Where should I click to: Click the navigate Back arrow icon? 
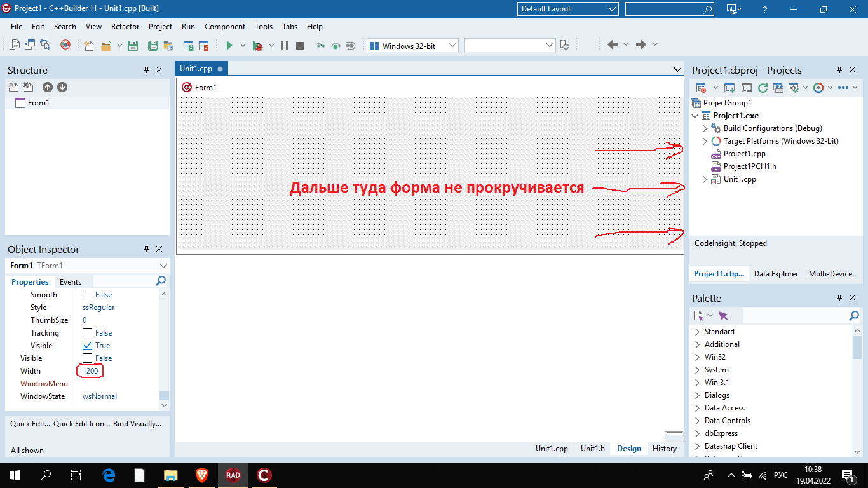click(613, 44)
